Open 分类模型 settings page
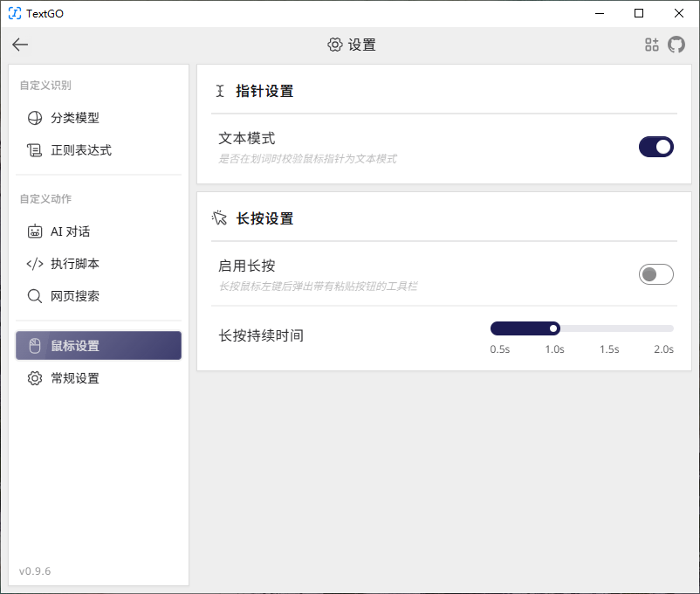Image resolution: width=700 pixels, height=594 pixels. (75, 118)
